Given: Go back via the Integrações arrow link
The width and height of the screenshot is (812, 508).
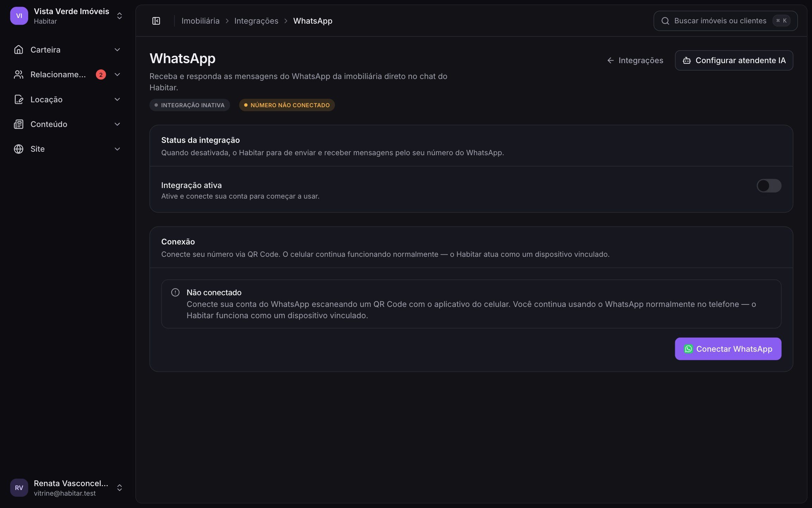Looking at the screenshot, I should [x=635, y=60].
